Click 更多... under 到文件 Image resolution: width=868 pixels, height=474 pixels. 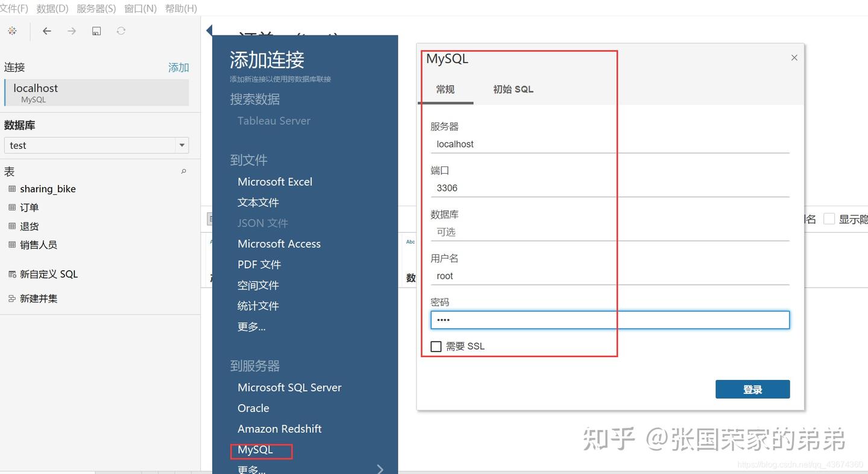[x=251, y=326]
